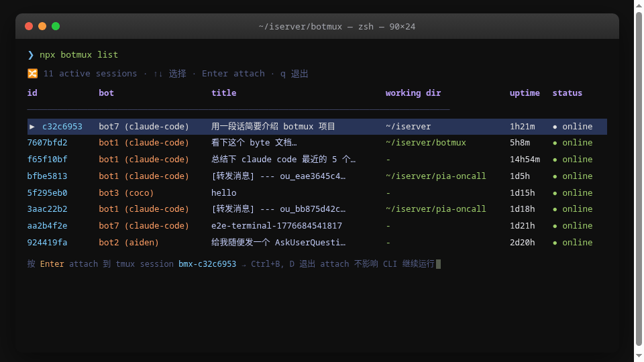Click the 'working dir' column header
Image resolution: width=644 pixels, height=362 pixels.
413,93
